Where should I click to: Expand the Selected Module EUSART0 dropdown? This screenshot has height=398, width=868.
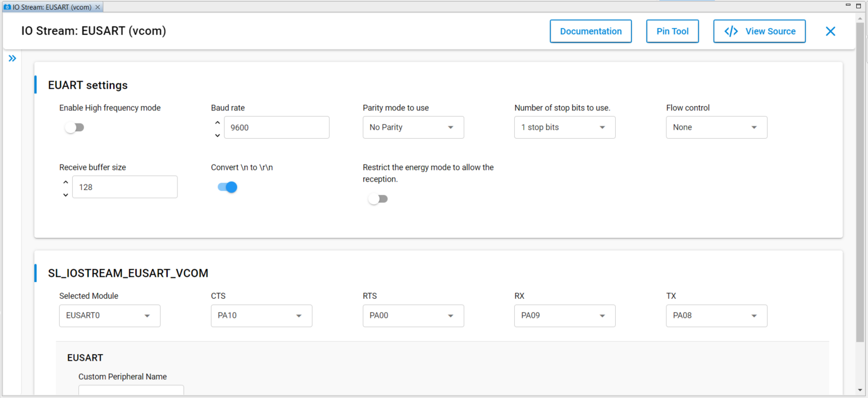coord(109,316)
